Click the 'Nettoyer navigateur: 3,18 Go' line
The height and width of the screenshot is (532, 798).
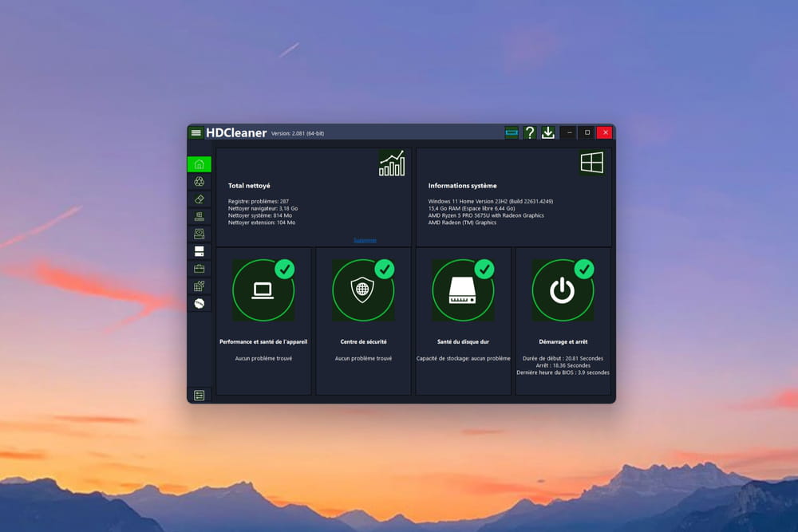coord(263,208)
